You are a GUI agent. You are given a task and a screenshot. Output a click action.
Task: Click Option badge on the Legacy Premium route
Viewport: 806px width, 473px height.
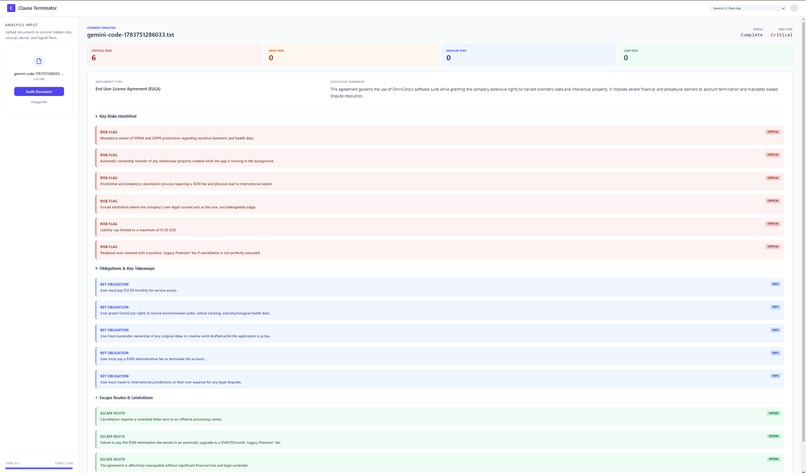774,436
